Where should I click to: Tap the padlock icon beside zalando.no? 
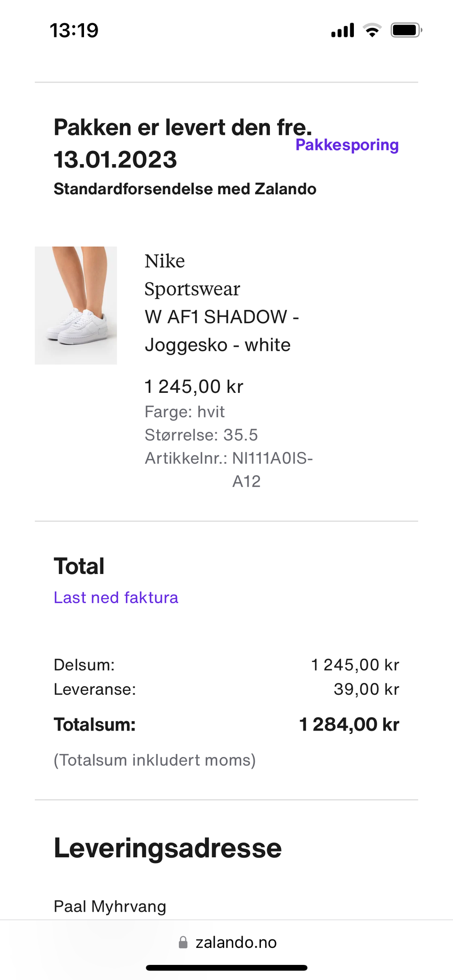click(x=183, y=942)
